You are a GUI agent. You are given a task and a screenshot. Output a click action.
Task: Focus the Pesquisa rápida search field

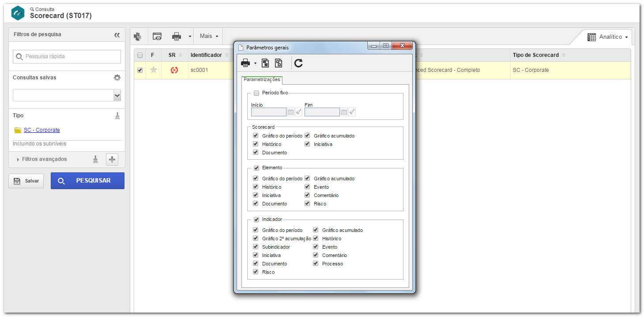click(67, 56)
